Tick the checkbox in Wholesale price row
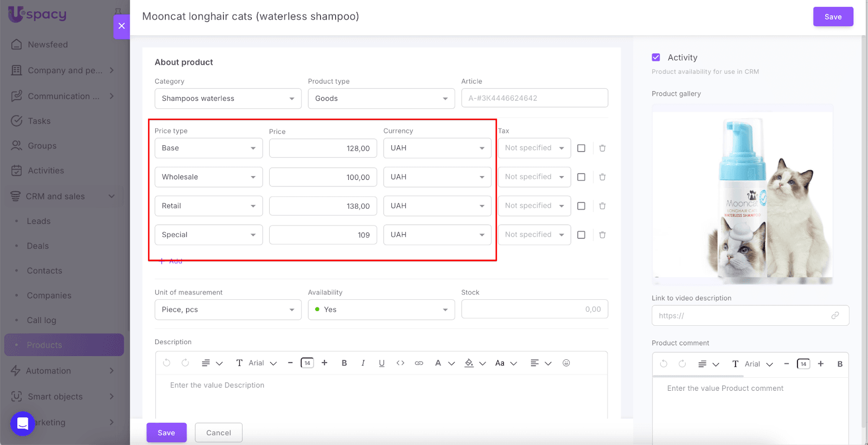This screenshot has width=868, height=445. (x=581, y=177)
